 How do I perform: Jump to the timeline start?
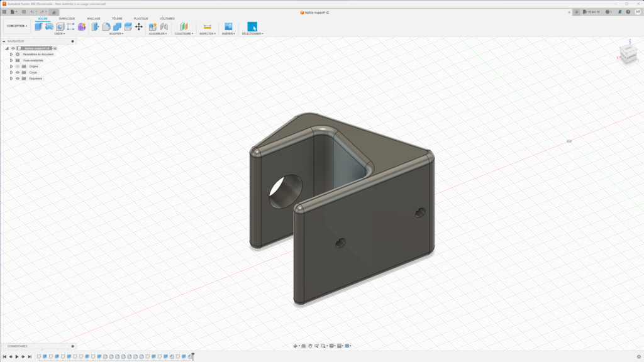4,357
